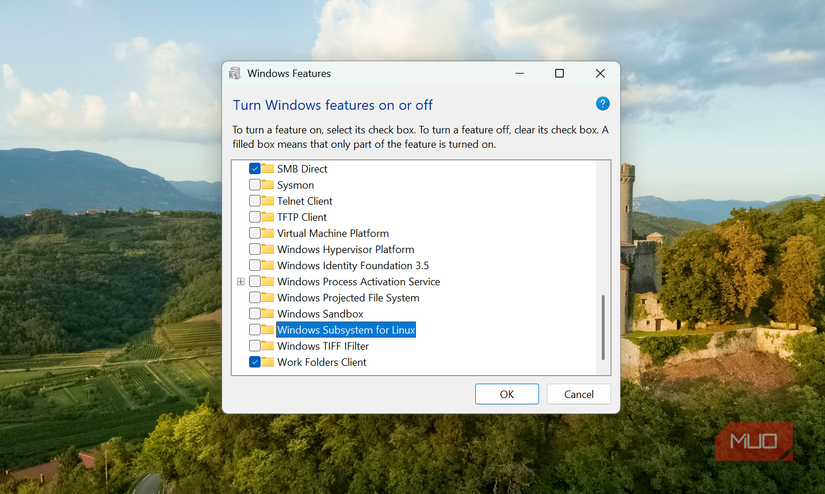The width and height of the screenshot is (825, 494).
Task: Select the Telnet Client label
Action: click(305, 201)
